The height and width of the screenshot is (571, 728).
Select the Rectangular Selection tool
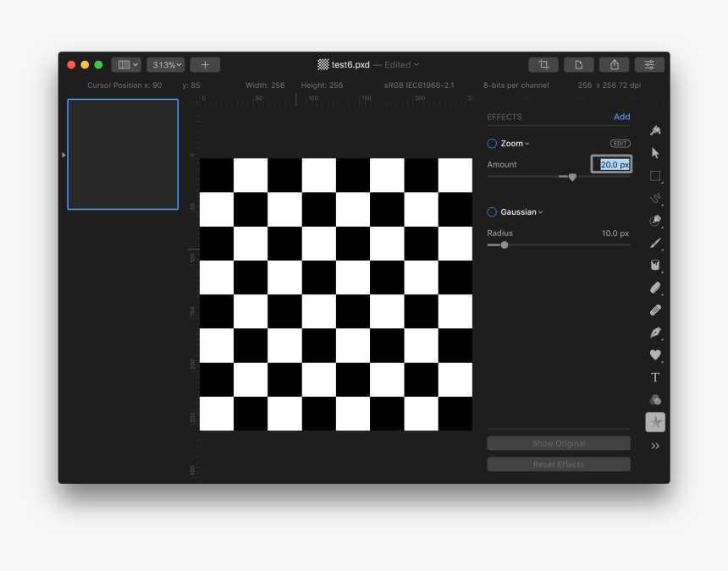pos(655,176)
